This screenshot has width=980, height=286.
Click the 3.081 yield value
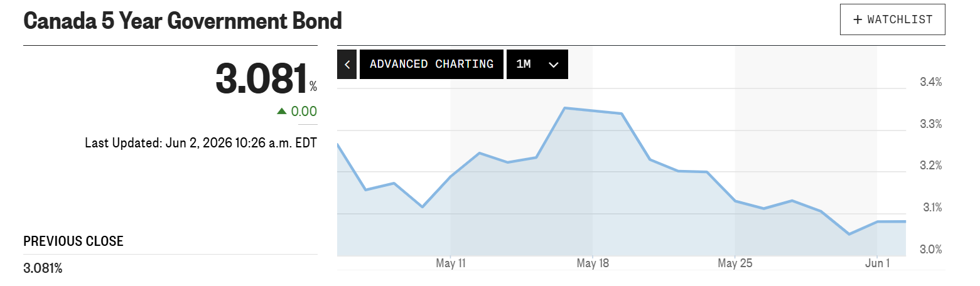click(262, 78)
